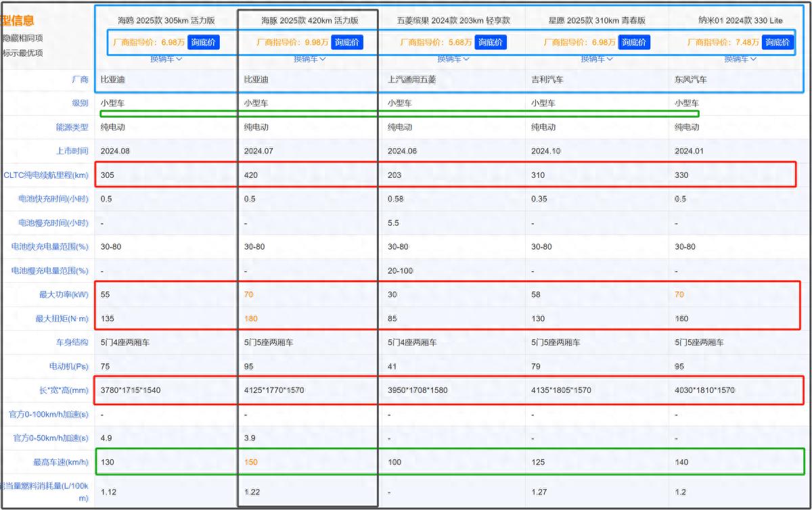This screenshot has width=812, height=510.
Task: Click launch date cell 2024.10
Action: [x=546, y=151]
